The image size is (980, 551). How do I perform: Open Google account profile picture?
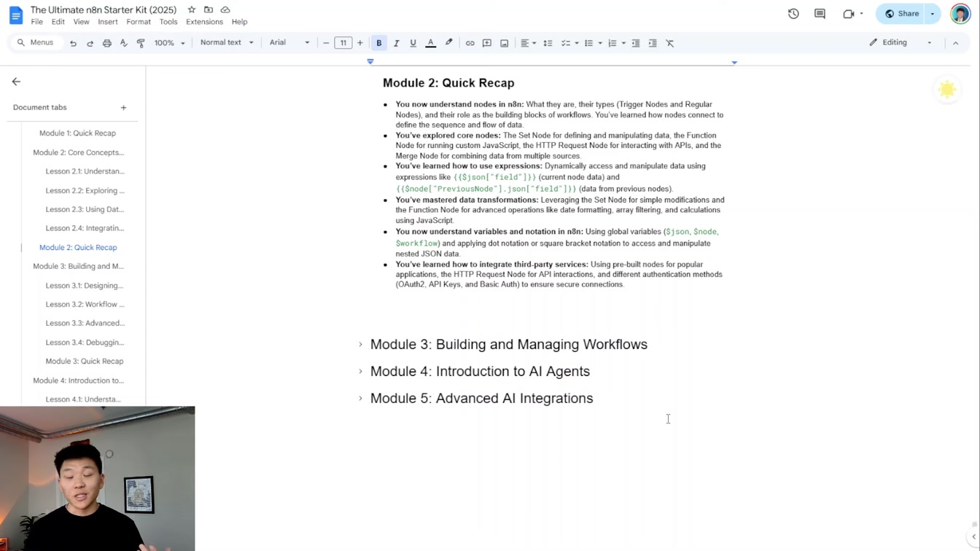pos(960,13)
